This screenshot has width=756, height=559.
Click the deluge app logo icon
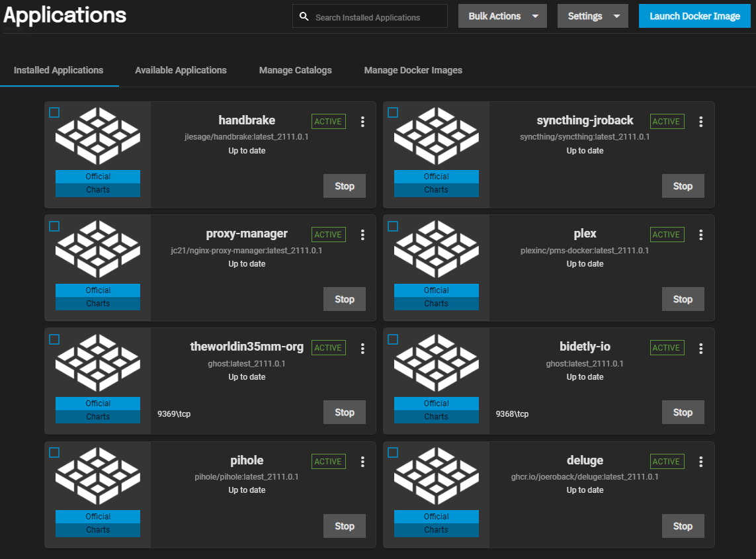coord(437,476)
